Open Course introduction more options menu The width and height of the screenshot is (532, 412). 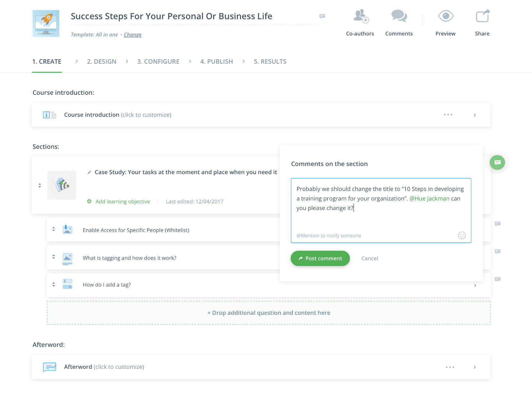(448, 115)
